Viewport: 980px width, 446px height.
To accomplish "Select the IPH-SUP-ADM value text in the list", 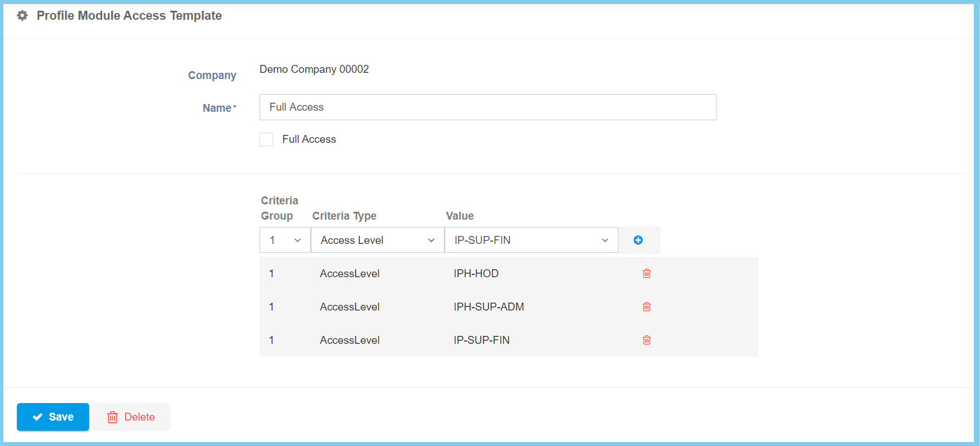I will point(489,307).
